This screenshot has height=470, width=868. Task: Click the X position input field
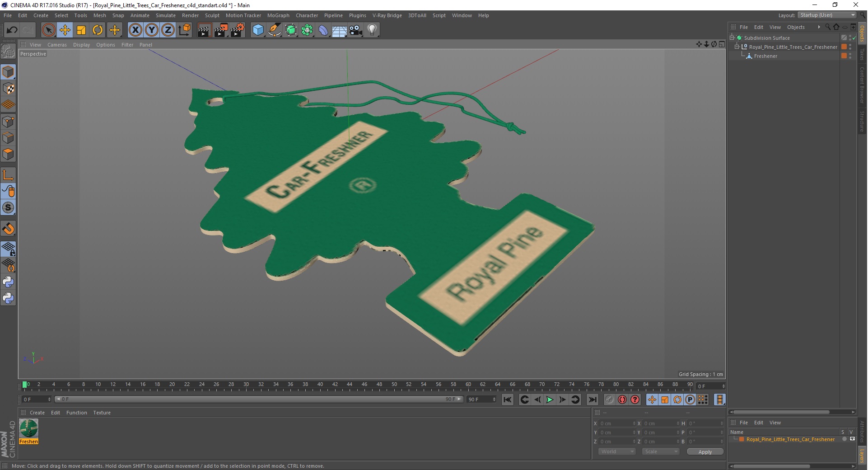[x=617, y=423]
